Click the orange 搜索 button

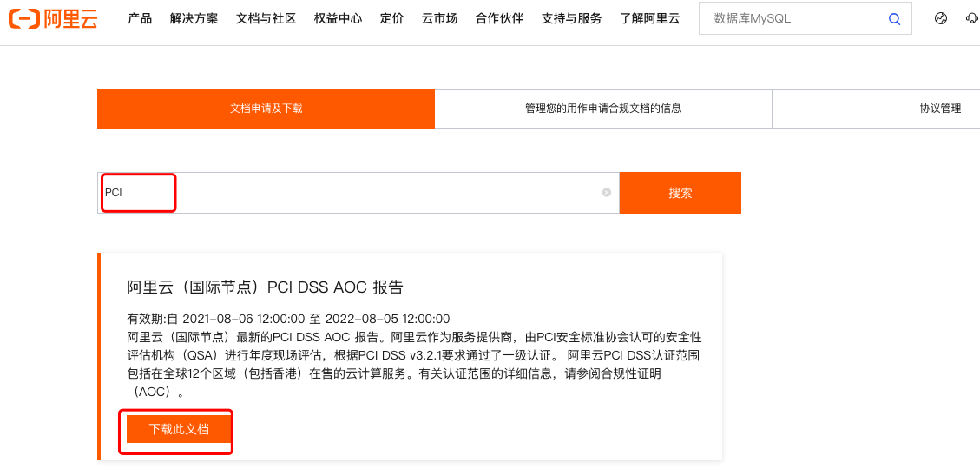[680, 193]
